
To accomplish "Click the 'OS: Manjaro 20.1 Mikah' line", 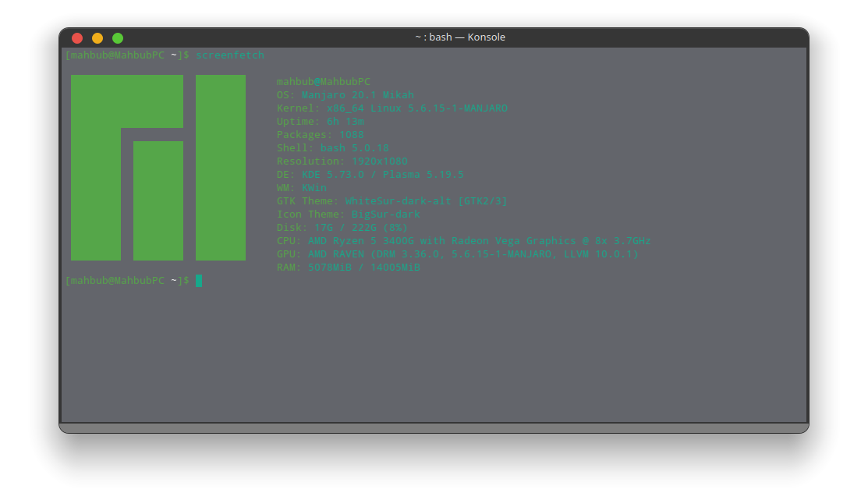I will point(345,94).
